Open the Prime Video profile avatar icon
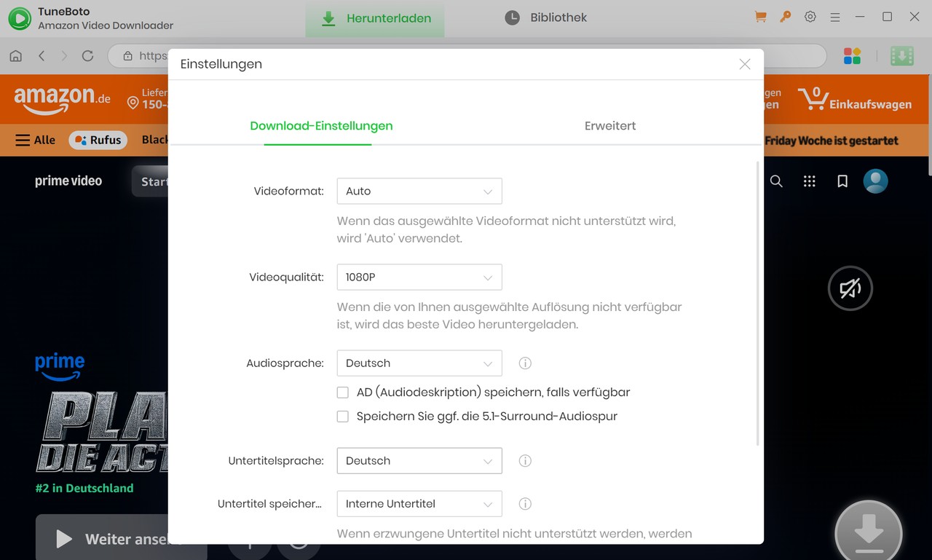 pos(875,181)
